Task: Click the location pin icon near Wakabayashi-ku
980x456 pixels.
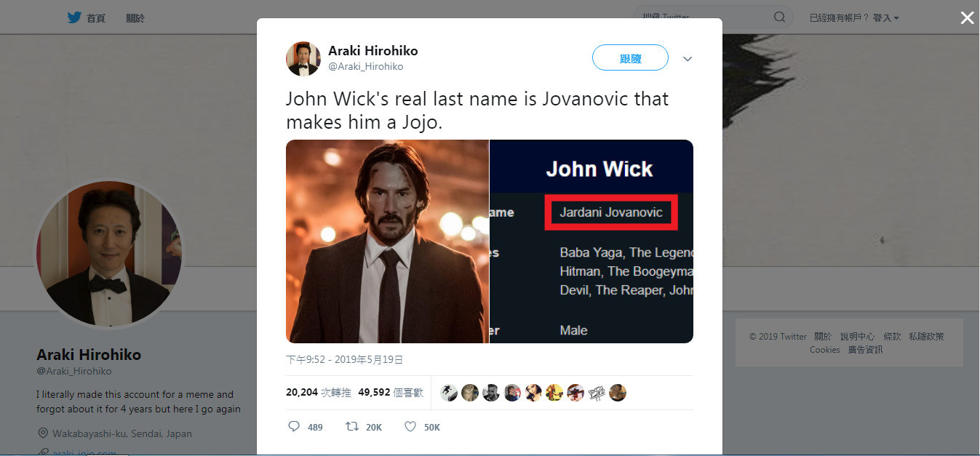Action: (42, 433)
